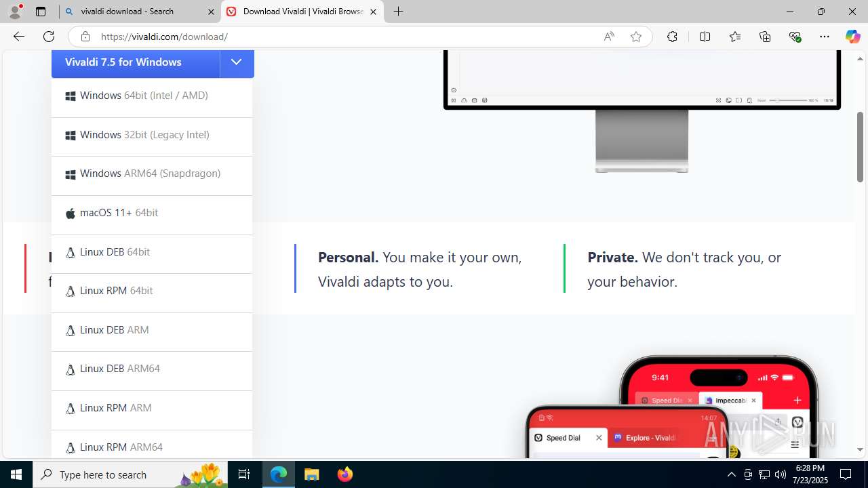Viewport: 868px width, 488px height.
Task: Choose Linux DEB ARM64 download
Action: [x=152, y=370]
